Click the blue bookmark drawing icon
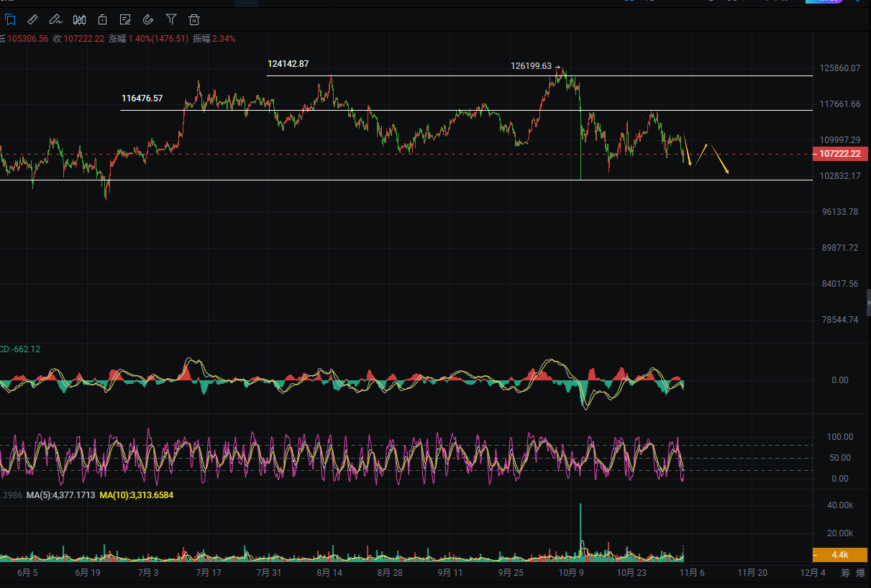Screen dimensions: 871x588 coord(10,19)
